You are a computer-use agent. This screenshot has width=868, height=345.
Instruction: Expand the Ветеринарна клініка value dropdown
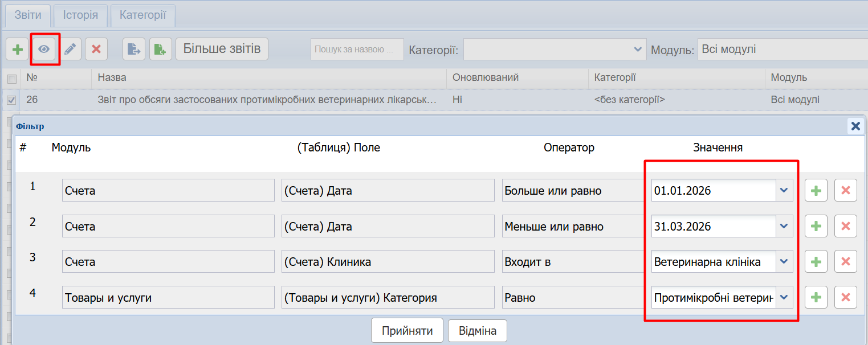pos(784,262)
